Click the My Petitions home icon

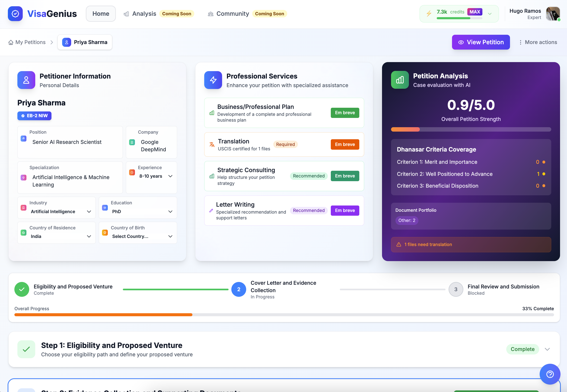click(11, 42)
